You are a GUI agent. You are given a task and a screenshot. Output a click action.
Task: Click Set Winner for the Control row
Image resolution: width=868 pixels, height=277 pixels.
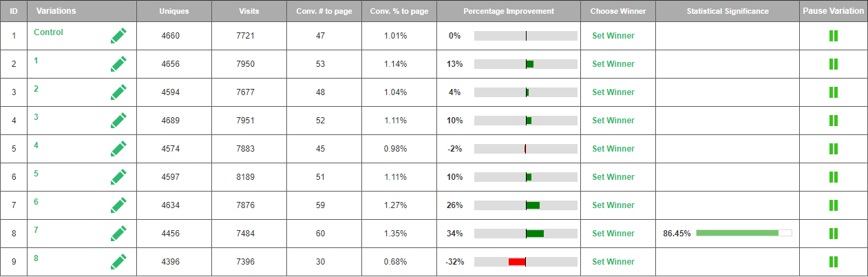[x=613, y=36]
